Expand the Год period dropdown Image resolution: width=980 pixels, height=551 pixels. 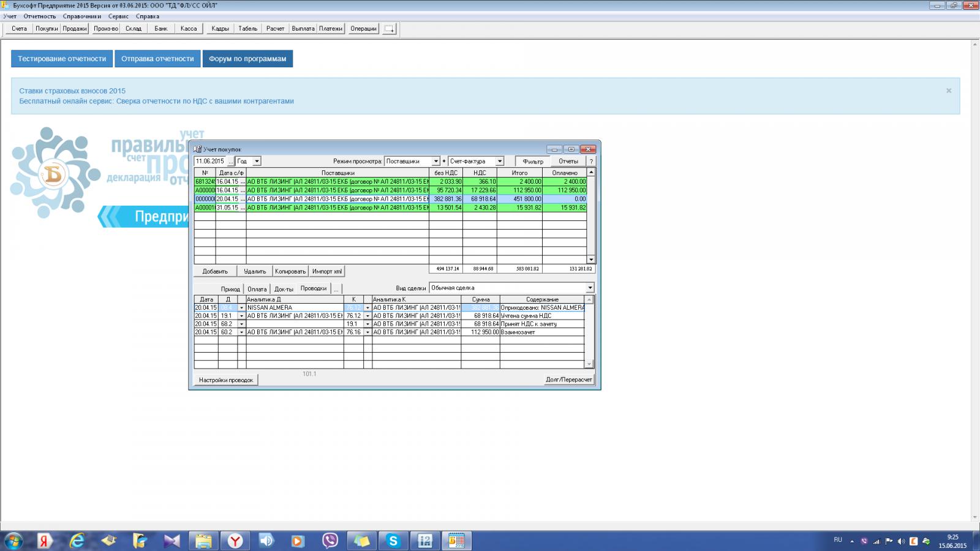point(257,162)
